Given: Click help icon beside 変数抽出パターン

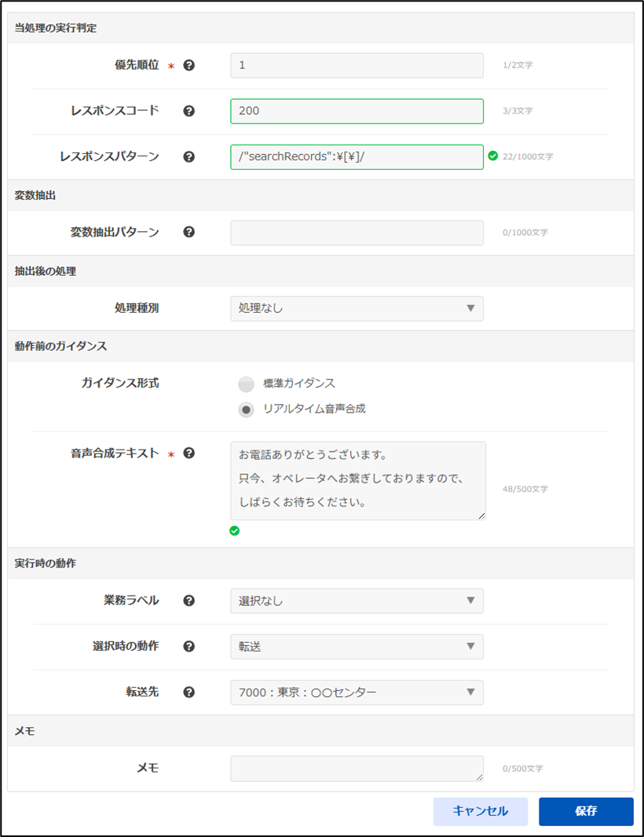Looking at the screenshot, I should click(188, 232).
